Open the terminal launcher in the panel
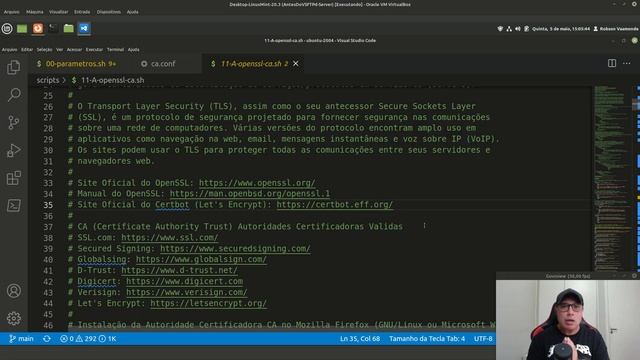 coord(53,28)
